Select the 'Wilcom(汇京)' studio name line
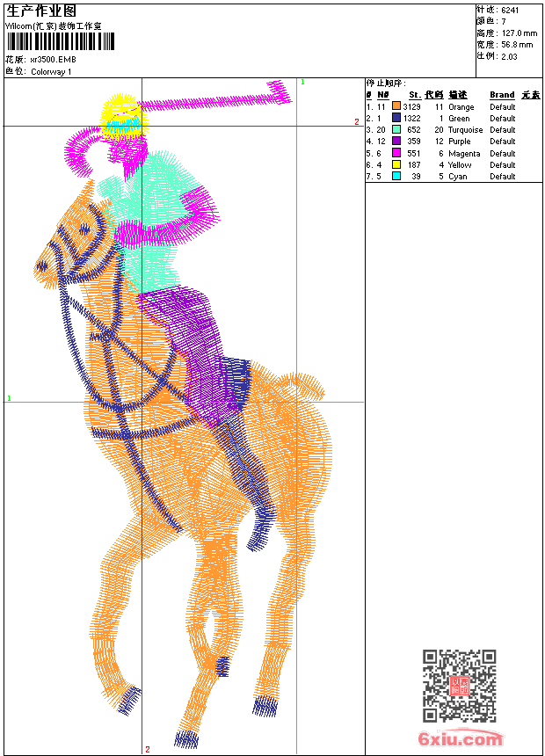Image resolution: width=545 pixels, height=756 pixels. (54, 26)
